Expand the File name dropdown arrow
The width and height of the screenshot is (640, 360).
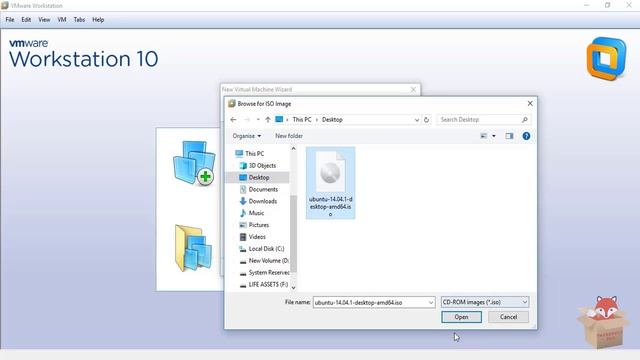431,302
